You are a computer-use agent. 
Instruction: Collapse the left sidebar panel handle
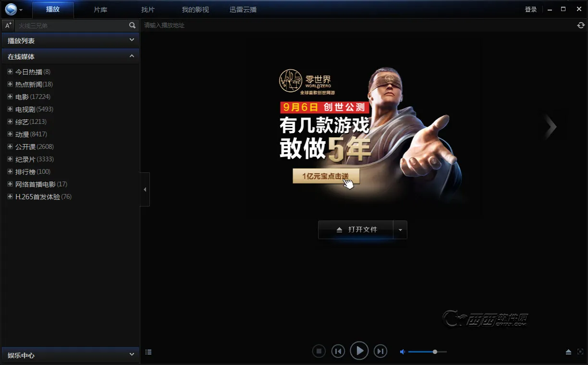pos(145,189)
